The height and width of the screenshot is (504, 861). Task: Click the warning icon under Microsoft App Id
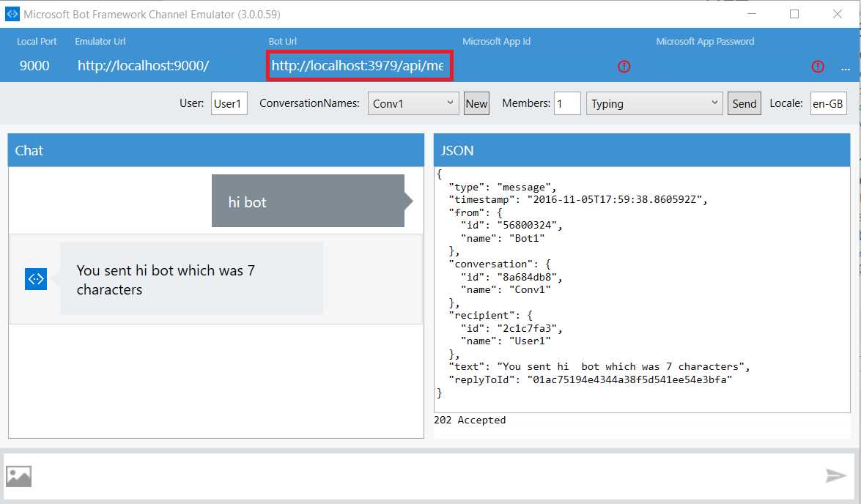pyautogui.click(x=624, y=66)
